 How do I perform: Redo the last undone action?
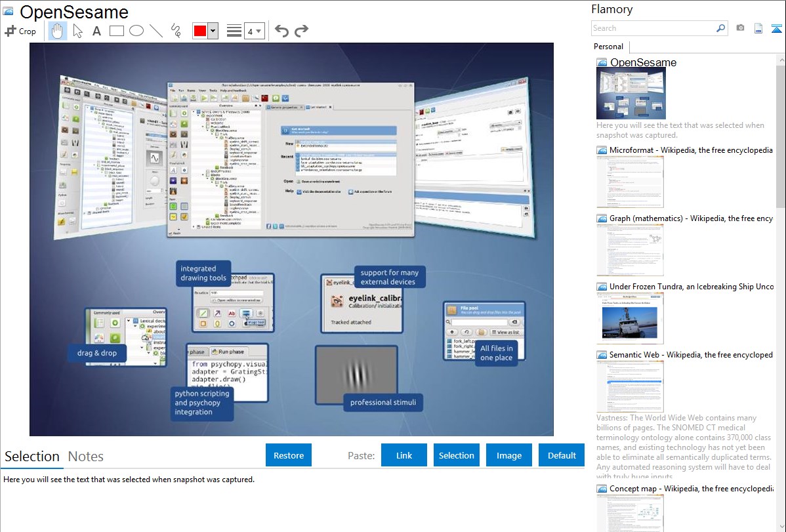click(301, 31)
